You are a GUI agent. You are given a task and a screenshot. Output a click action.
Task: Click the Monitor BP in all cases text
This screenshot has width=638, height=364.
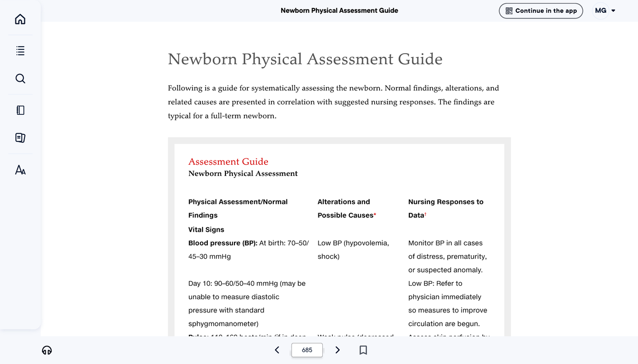(x=446, y=243)
